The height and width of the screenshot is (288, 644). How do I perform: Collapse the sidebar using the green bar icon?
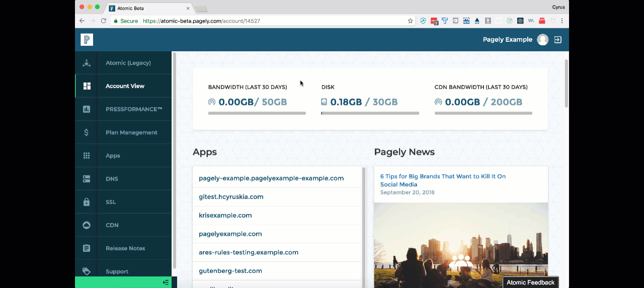tap(166, 282)
